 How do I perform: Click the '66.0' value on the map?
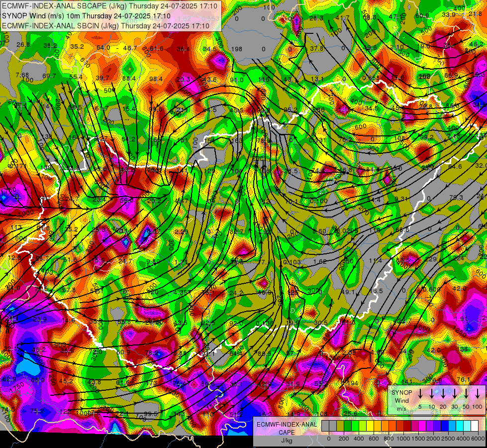coord(38,380)
